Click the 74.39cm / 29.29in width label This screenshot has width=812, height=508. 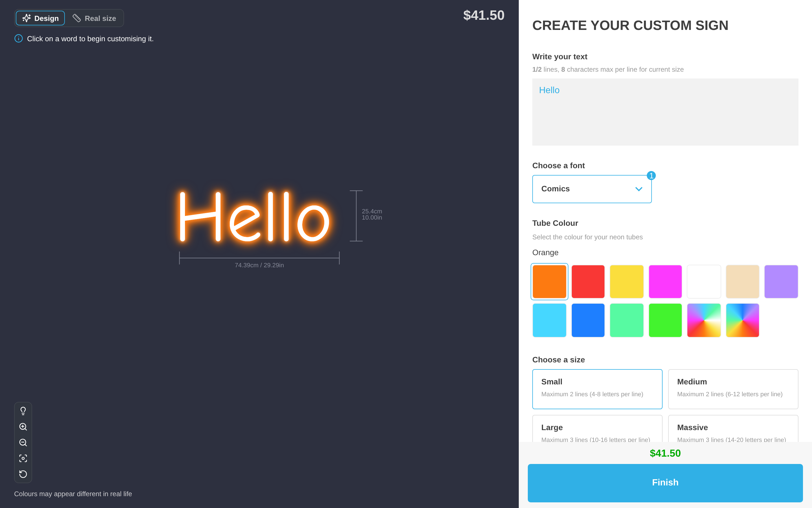pyautogui.click(x=259, y=265)
